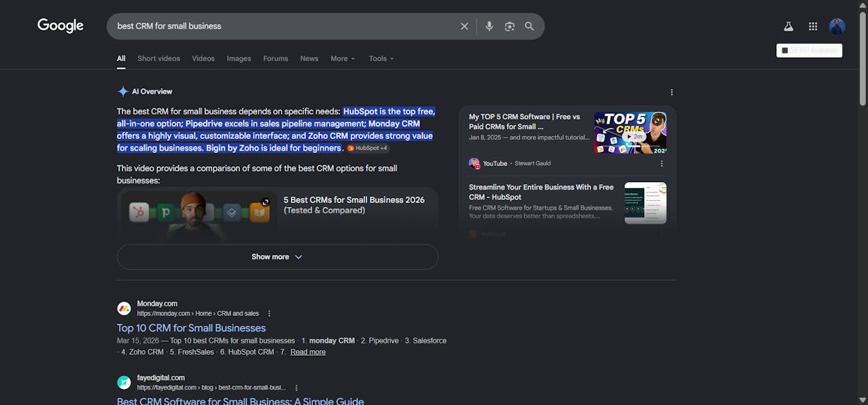Click the search query input field

(x=285, y=26)
